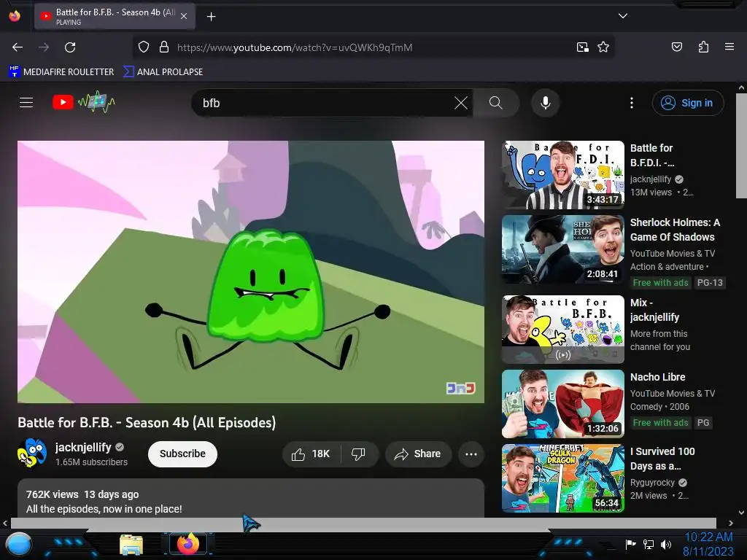Open the second bookmarks toolbar item
Viewport: 747px width, 560px height.
tap(163, 72)
